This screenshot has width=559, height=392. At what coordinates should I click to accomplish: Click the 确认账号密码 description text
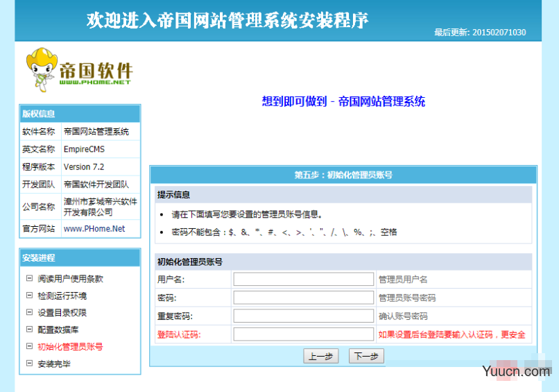point(403,316)
